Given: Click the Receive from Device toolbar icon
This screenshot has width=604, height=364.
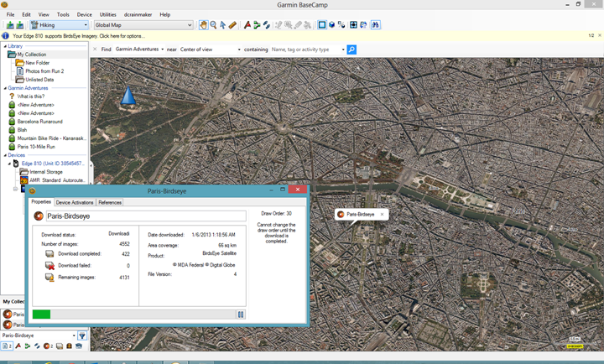Looking at the screenshot, I should pyautogui.click(x=19, y=25).
